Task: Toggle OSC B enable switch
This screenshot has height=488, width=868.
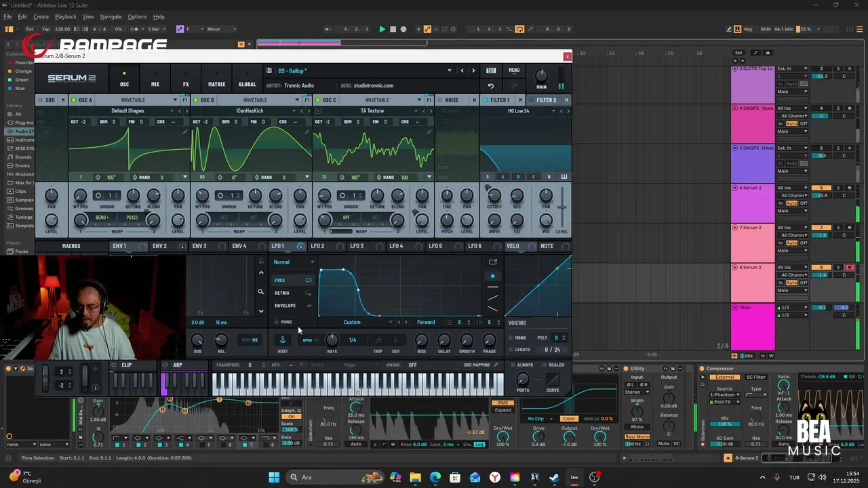Action: 196,100
